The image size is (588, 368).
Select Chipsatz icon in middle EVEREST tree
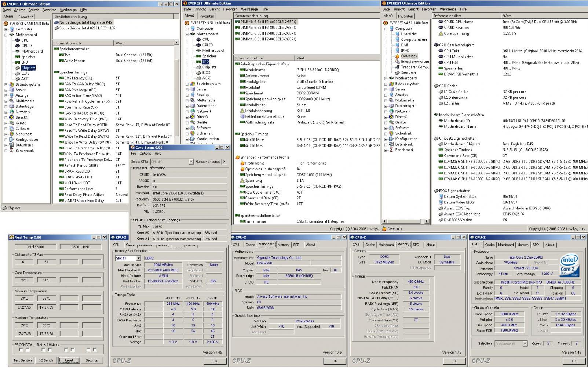tap(198, 67)
